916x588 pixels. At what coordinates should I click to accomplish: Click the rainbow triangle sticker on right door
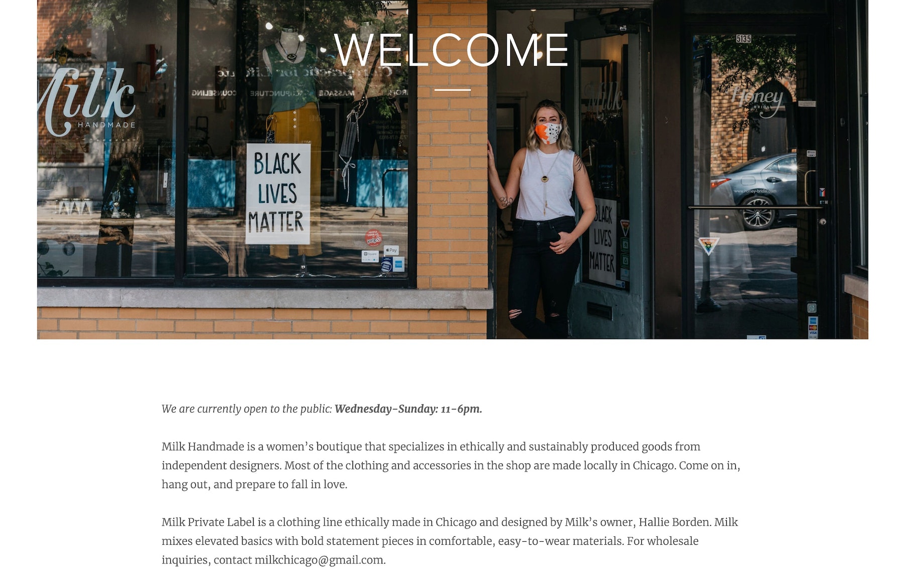point(708,246)
